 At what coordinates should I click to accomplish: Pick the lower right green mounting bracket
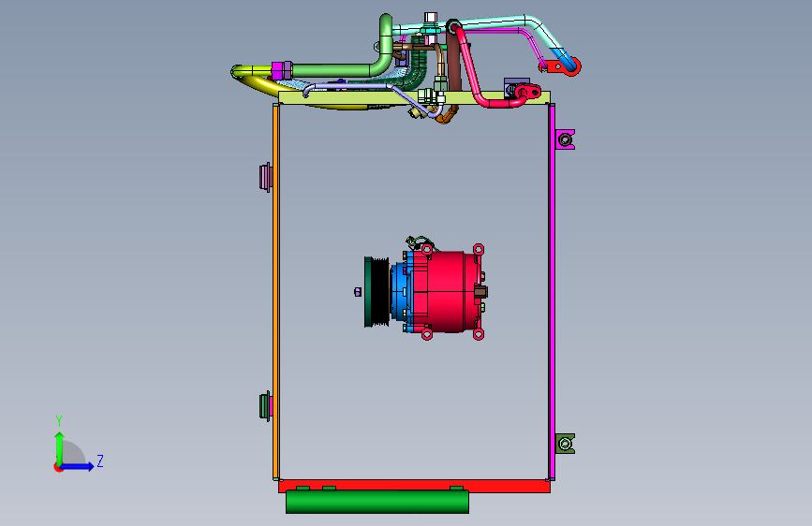click(565, 444)
